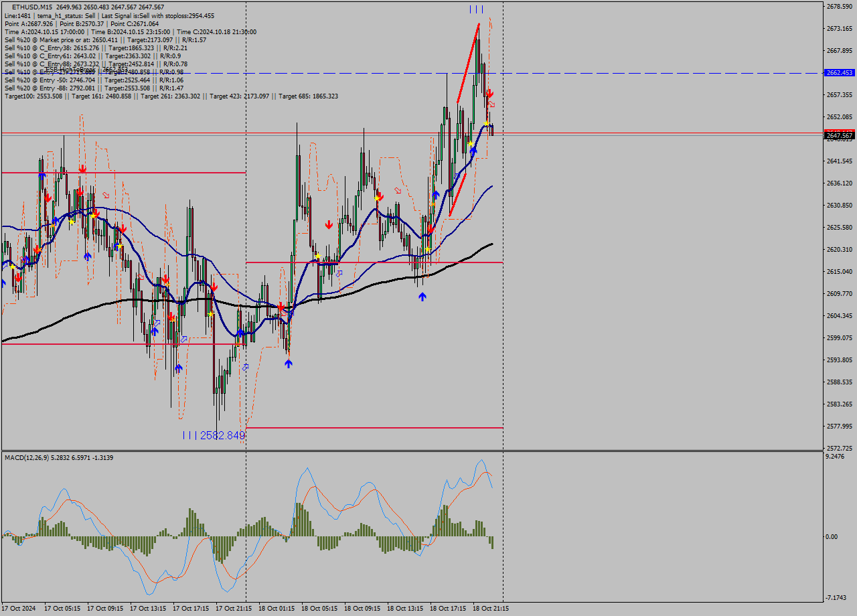Screen dimensions: 857x616
Task: Click the MACD scale zero value 0.00
Action: point(832,537)
